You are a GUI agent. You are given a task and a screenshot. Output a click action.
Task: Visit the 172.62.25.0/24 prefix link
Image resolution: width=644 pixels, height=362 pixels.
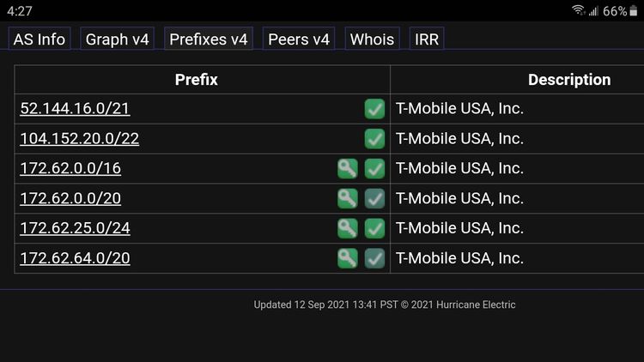pos(76,228)
